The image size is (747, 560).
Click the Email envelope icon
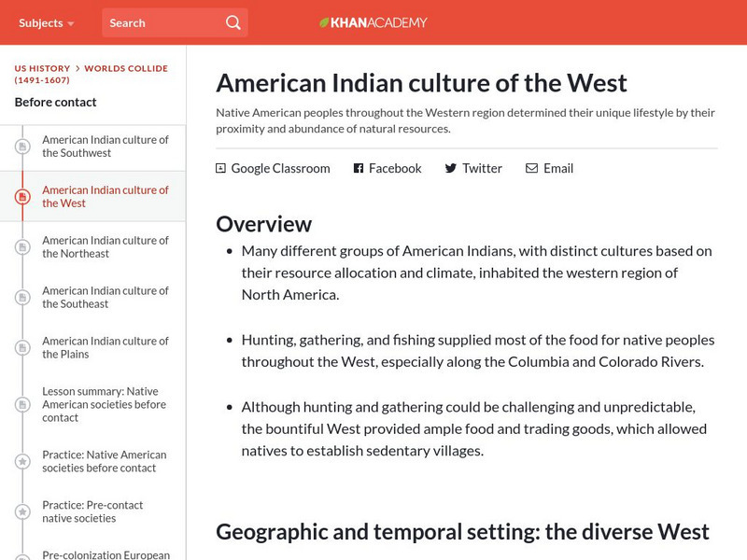click(531, 169)
